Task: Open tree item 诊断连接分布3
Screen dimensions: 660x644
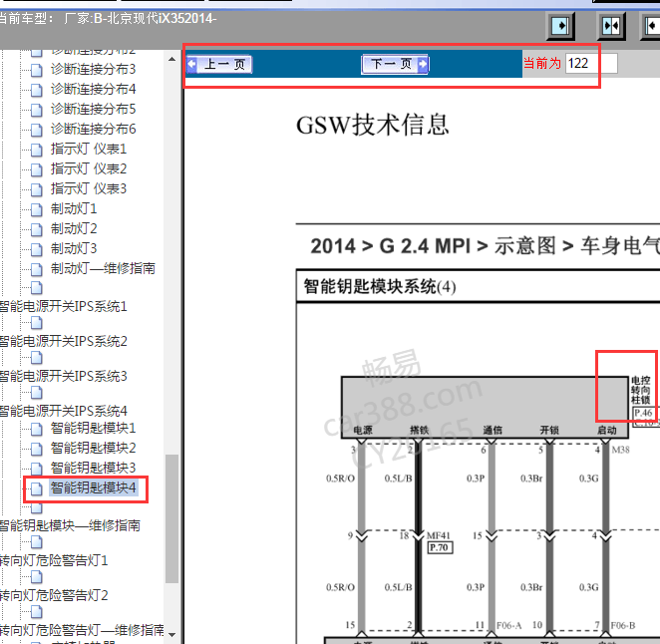Action: tap(93, 69)
